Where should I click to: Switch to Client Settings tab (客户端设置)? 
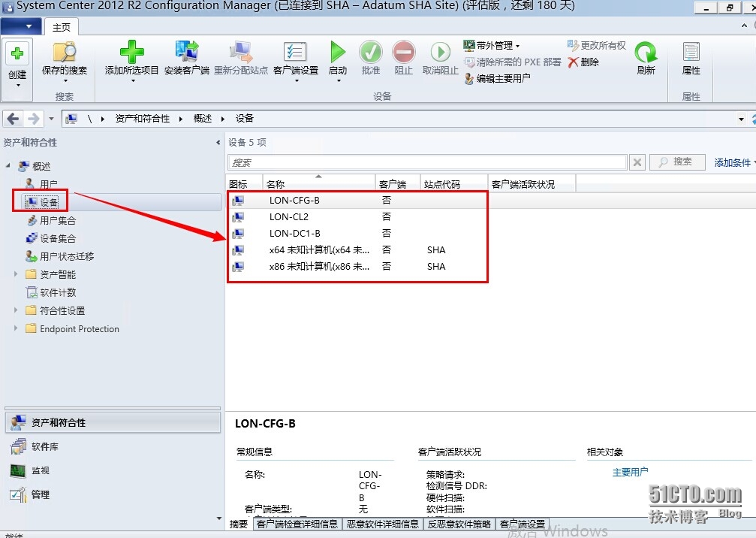[x=523, y=524]
